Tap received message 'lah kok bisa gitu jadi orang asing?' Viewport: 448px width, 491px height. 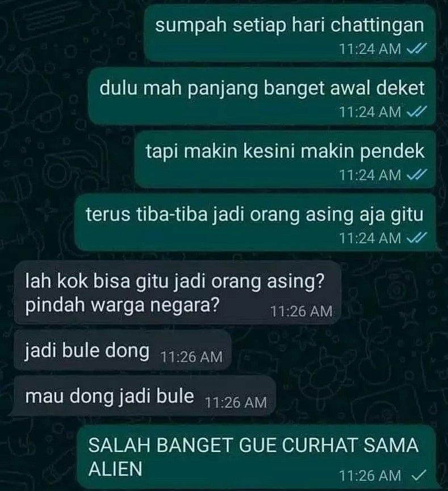click(x=177, y=293)
